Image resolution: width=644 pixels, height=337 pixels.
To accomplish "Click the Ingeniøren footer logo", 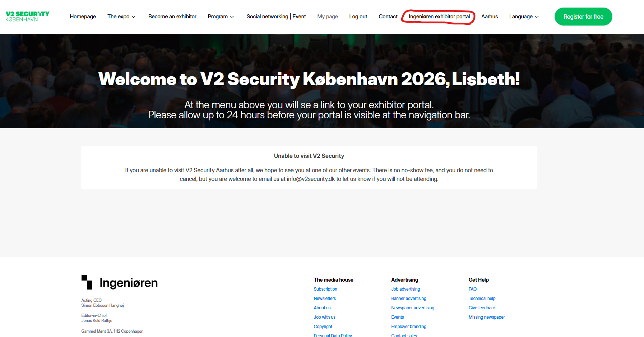I will click(120, 283).
